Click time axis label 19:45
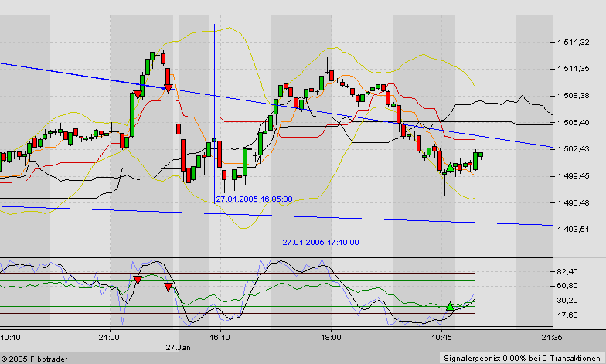Screen dimensions: 606x364 [x=441, y=337]
